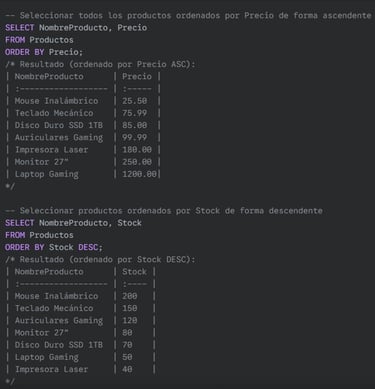Click the Monitor 27" row with stock 80
The image size is (375, 389).
(81, 333)
